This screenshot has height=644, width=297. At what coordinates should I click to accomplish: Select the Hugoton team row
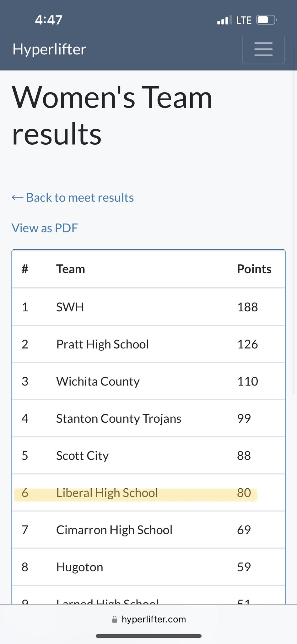pos(148,567)
